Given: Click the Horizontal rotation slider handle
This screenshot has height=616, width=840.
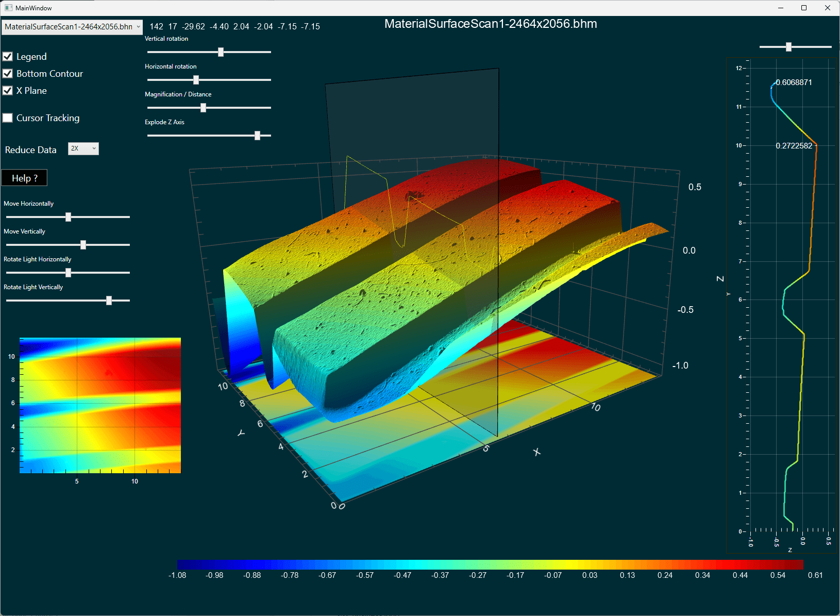Looking at the screenshot, I should point(196,80).
